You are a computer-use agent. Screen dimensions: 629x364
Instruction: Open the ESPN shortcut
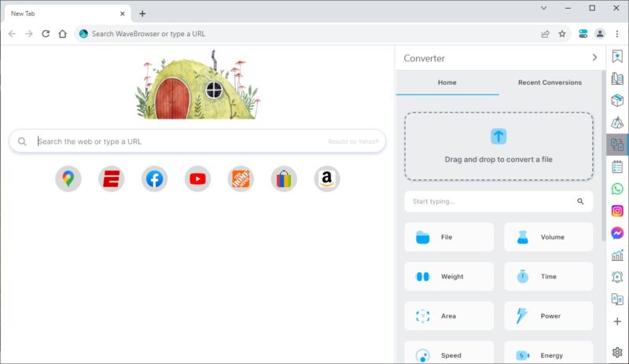click(x=112, y=178)
